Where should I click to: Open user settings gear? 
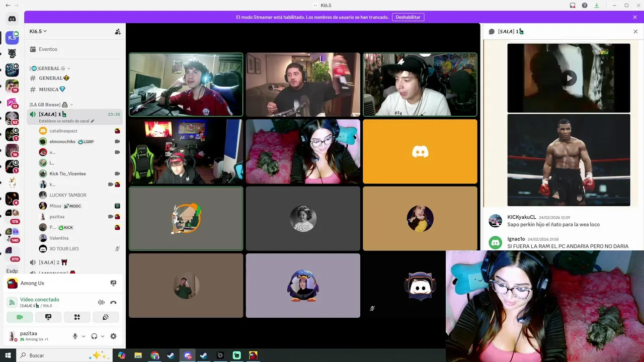(113, 336)
